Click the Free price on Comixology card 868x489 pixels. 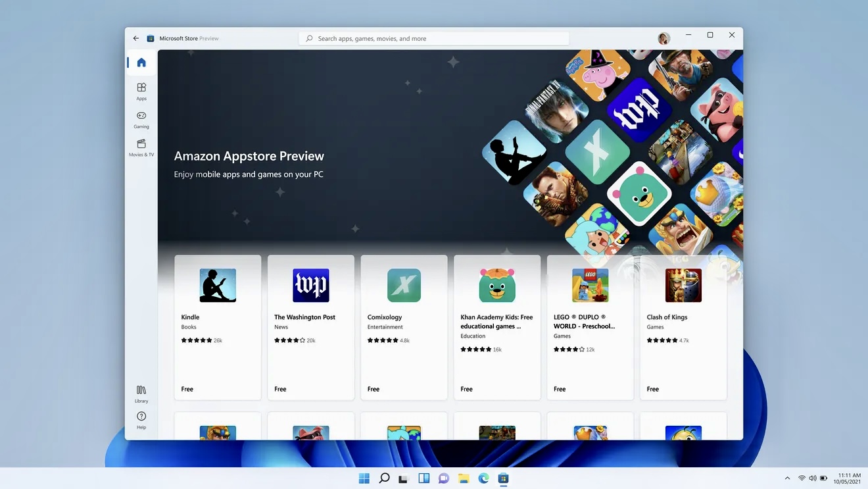coord(374,389)
